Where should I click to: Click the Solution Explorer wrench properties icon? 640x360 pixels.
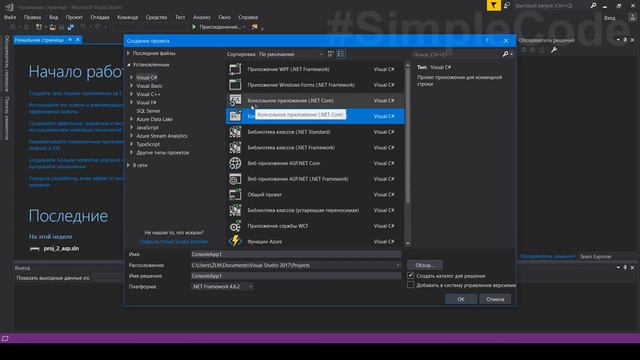[554, 50]
